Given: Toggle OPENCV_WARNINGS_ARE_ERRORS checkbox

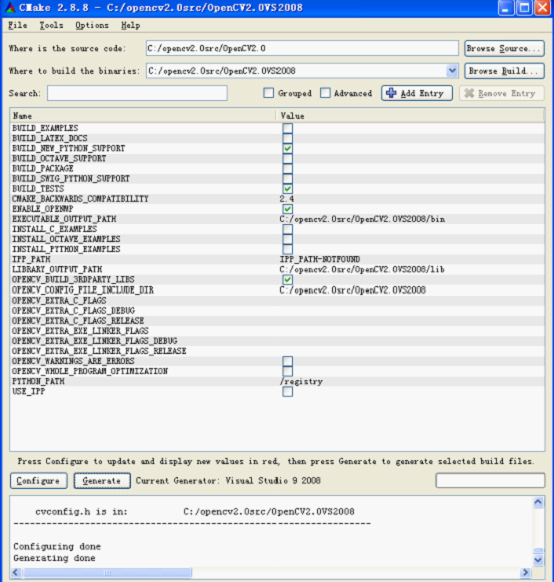Looking at the screenshot, I should (x=288, y=361).
